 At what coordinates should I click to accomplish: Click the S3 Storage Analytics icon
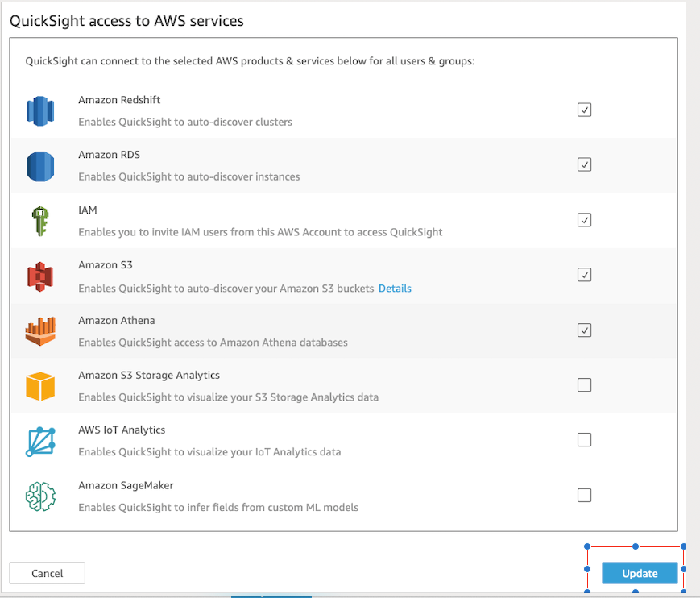39,386
